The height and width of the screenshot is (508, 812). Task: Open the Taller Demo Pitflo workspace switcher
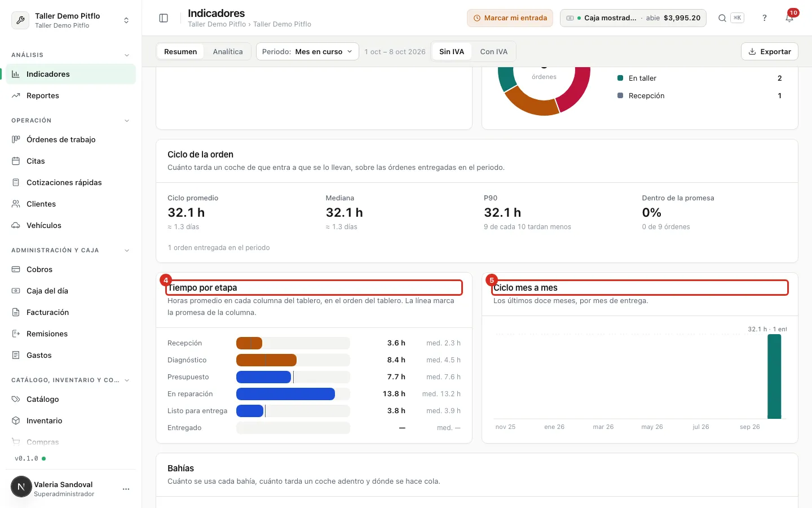click(x=71, y=20)
